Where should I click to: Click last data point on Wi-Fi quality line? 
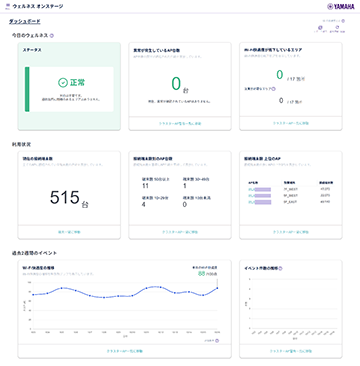pyautogui.click(x=217, y=288)
